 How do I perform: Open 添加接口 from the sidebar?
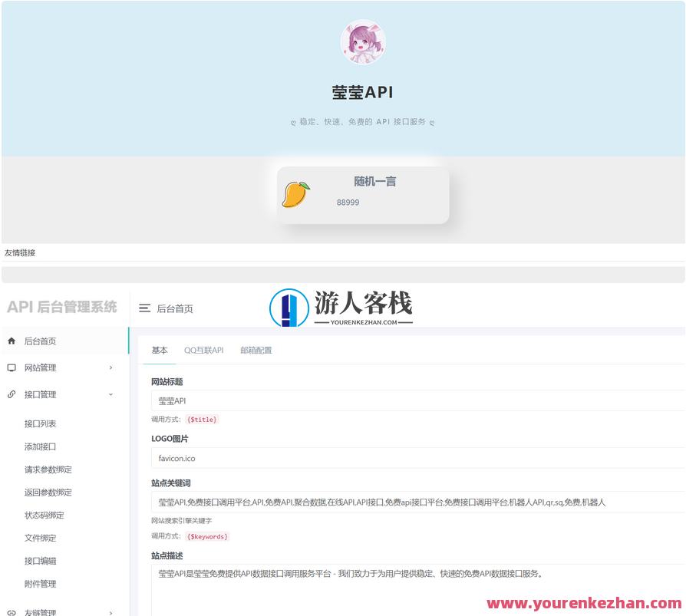pyautogui.click(x=41, y=446)
